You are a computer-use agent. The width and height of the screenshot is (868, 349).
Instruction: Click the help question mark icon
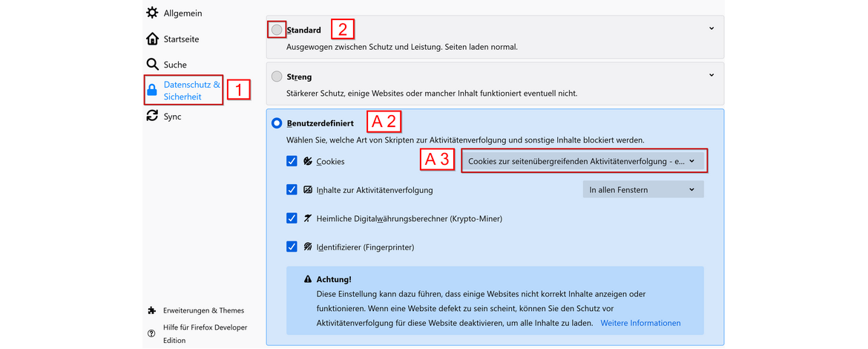(152, 333)
